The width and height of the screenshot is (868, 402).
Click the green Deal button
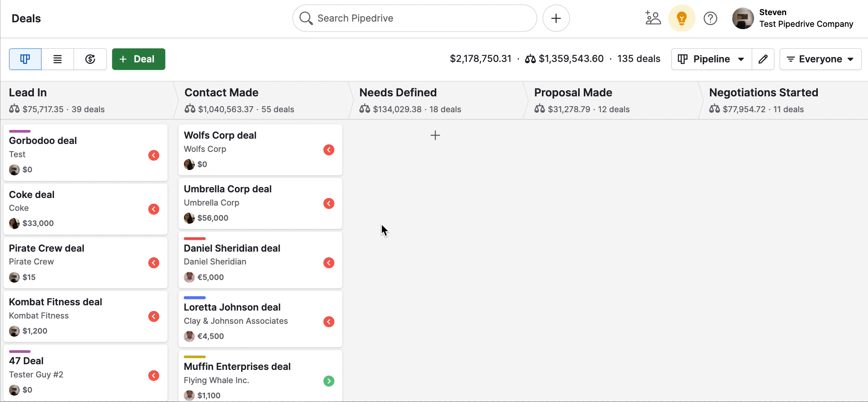pyautogui.click(x=138, y=59)
